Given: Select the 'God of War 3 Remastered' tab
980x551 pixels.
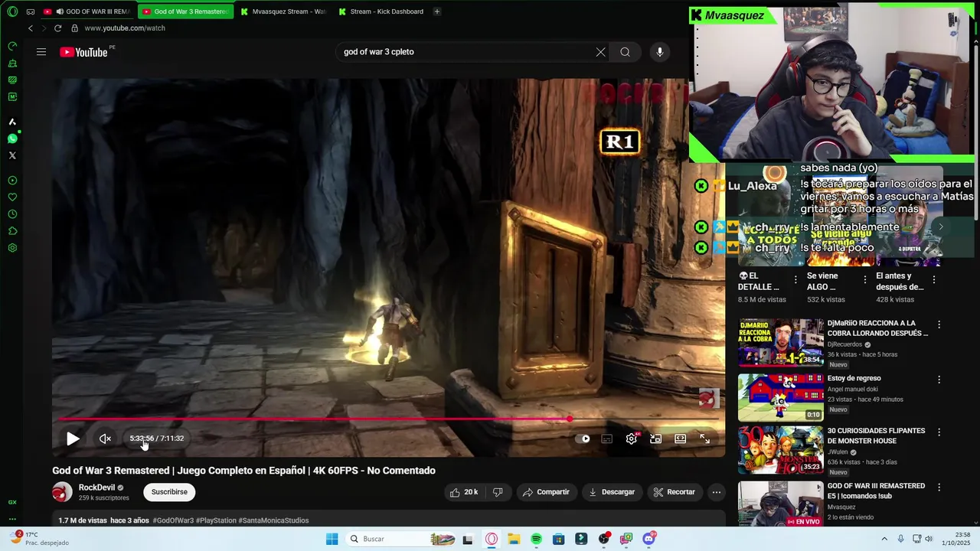Looking at the screenshot, I should tap(185, 11).
